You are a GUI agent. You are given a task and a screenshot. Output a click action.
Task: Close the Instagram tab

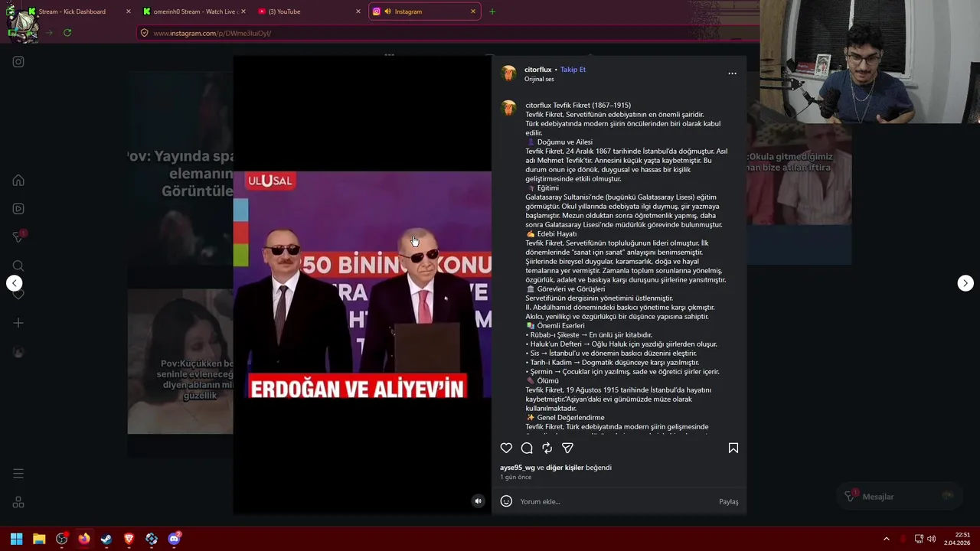click(473, 11)
